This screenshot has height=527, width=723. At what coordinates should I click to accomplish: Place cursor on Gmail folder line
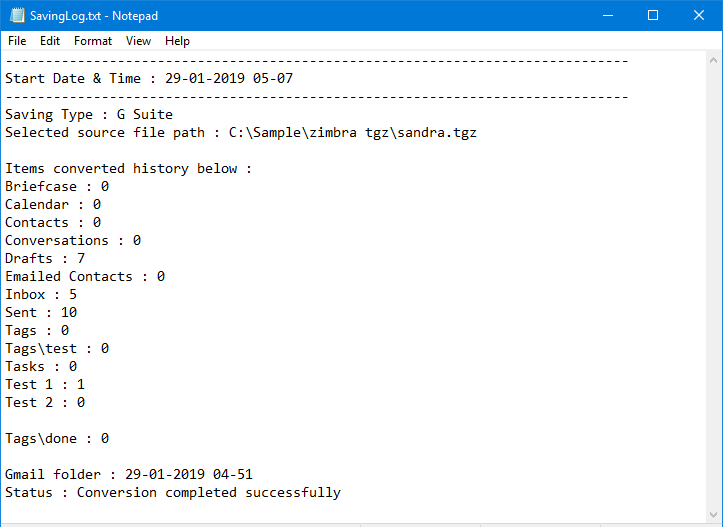(129, 474)
